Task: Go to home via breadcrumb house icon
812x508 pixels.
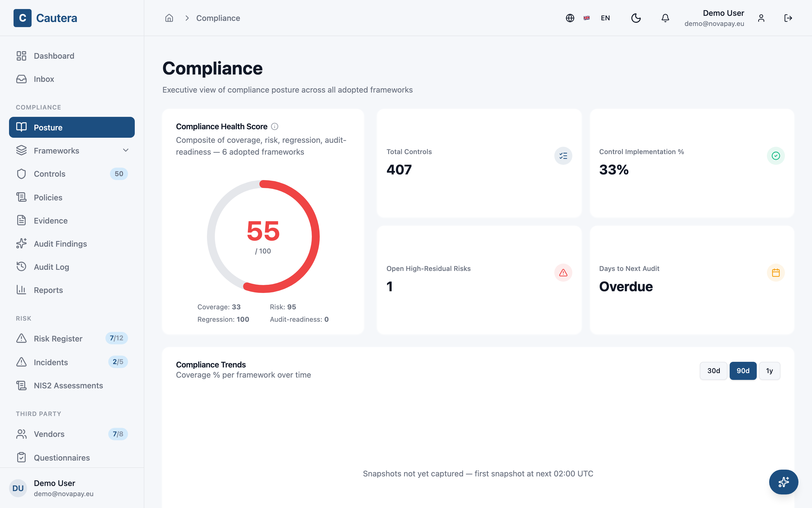Action: (169, 18)
